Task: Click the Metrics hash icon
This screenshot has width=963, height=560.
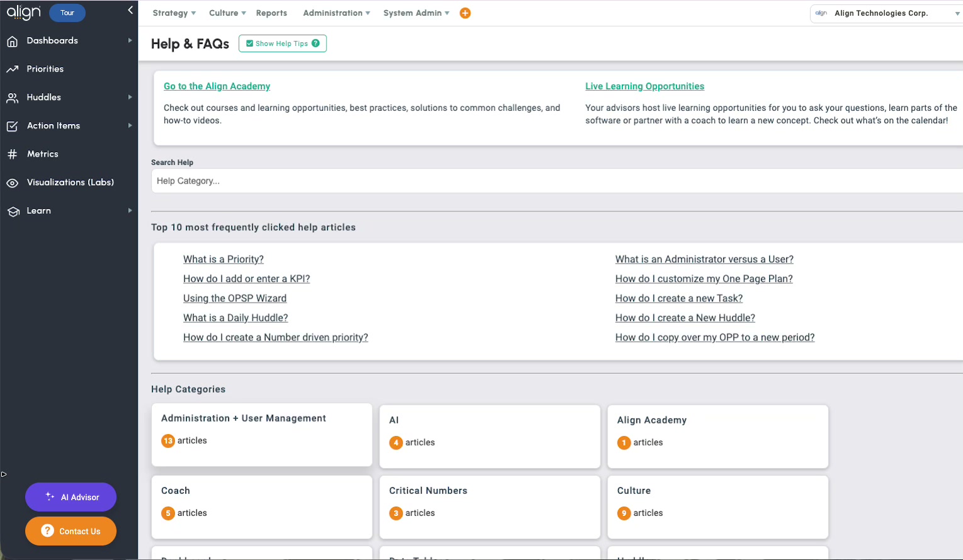Action: tap(12, 154)
